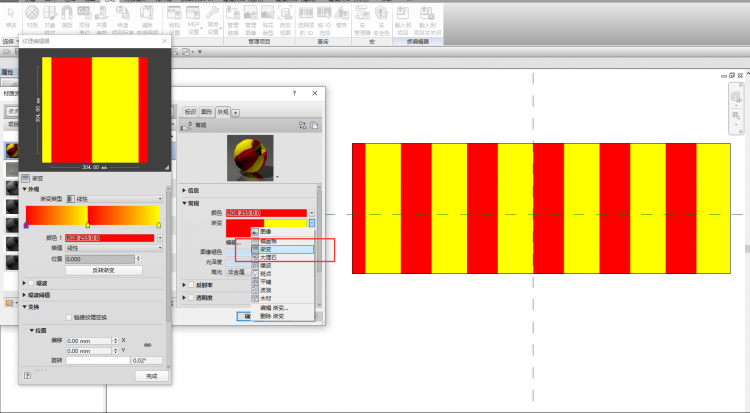This screenshot has width=750, height=413.
Task: Click the middle yellow gradient stop marker
Action: click(x=88, y=225)
